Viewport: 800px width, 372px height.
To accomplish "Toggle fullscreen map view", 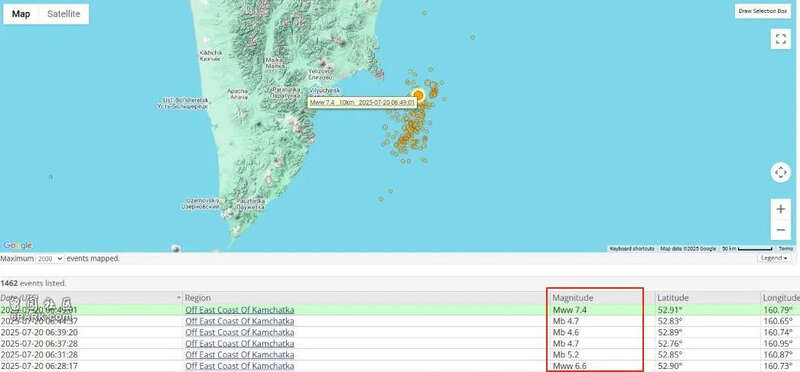I will point(780,39).
